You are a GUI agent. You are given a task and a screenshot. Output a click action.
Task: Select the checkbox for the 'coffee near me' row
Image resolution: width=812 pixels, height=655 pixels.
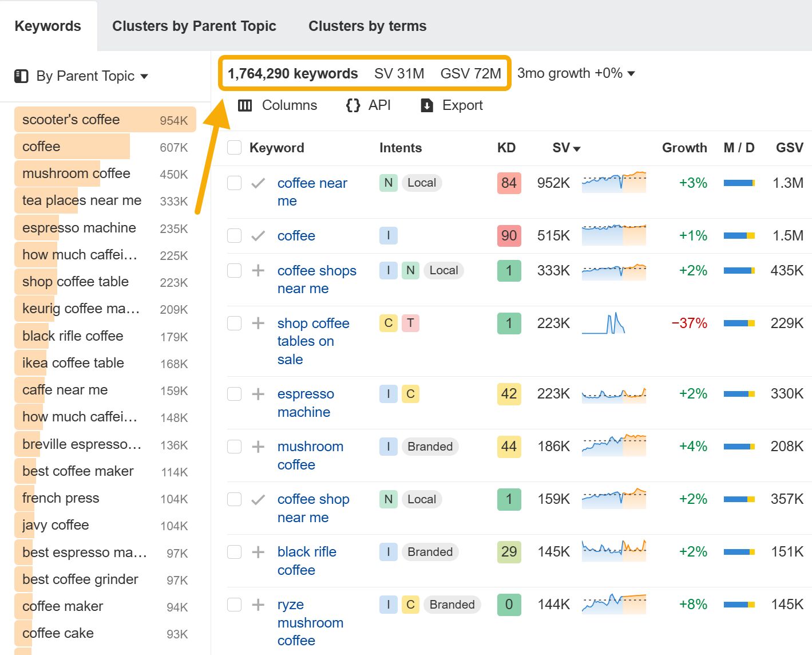click(234, 183)
